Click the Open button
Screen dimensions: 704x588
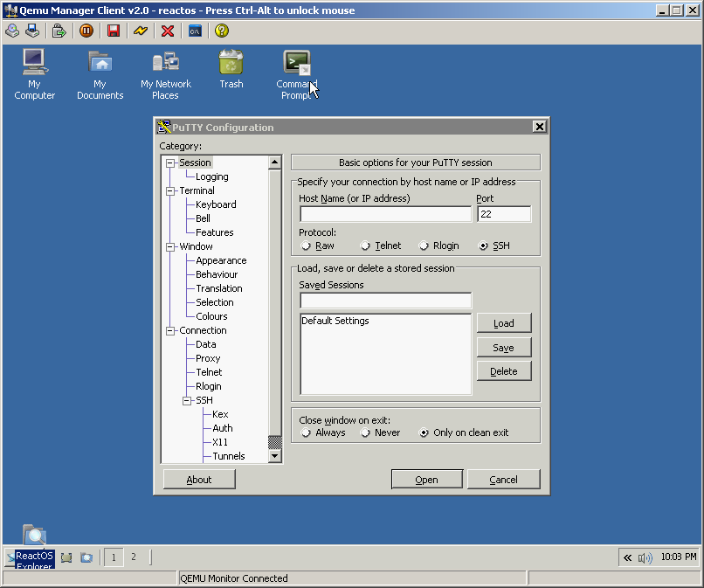(426, 480)
